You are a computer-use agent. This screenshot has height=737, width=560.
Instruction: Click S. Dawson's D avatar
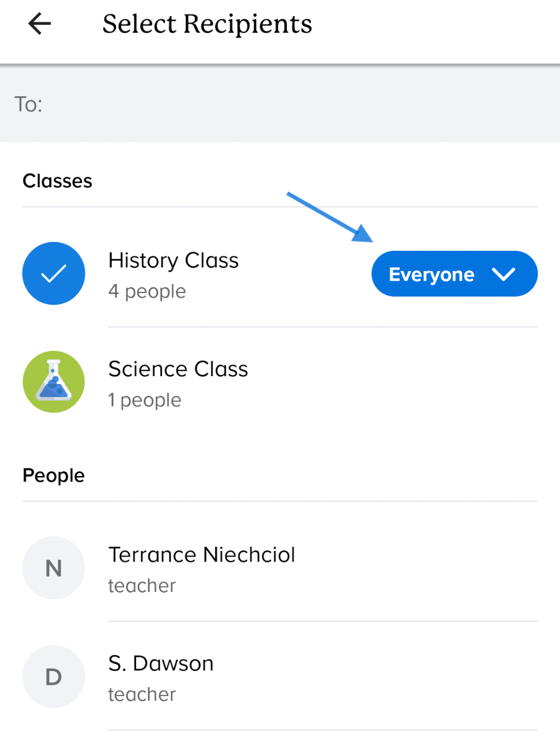(x=53, y=677)
